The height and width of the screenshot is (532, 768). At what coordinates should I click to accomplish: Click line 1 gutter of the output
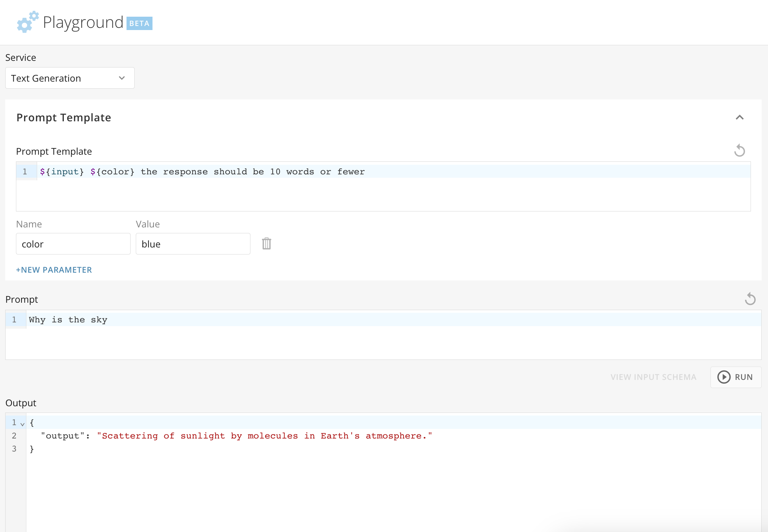click(14, 422)
